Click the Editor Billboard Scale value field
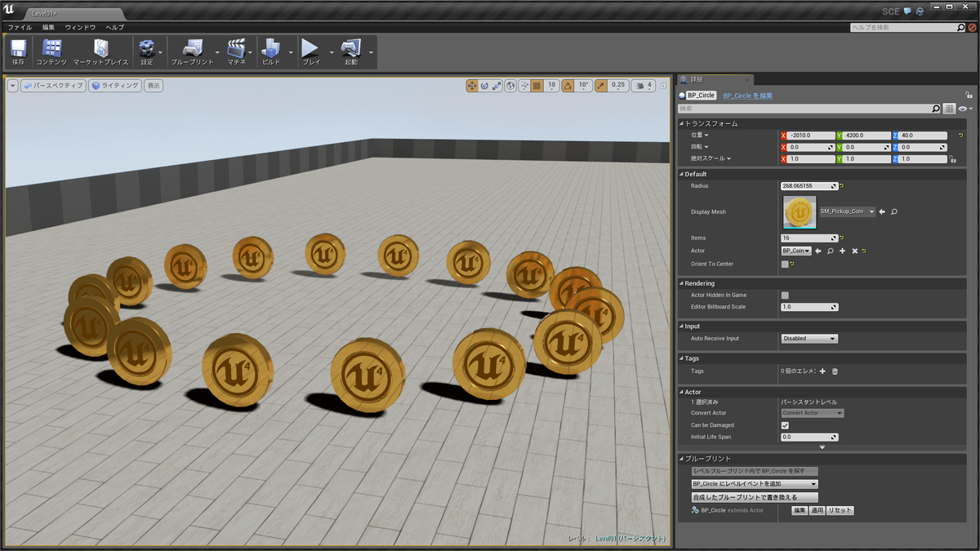This screenshot has width=980, height=551. (x=809, y=307)
